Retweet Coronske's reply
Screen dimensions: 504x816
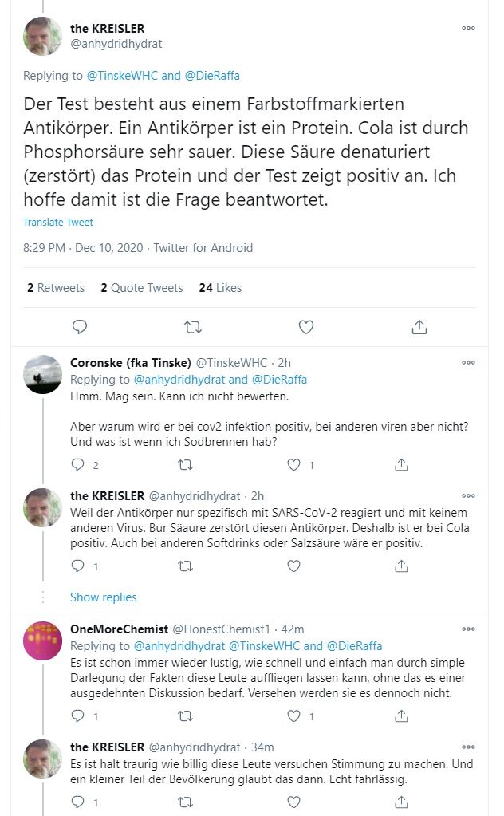pos(185,464)
